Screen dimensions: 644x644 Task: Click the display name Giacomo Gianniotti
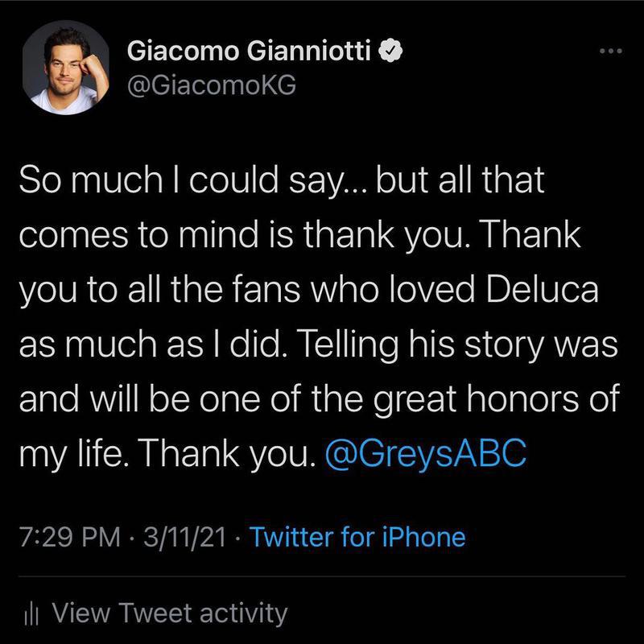tap(249, 51)
